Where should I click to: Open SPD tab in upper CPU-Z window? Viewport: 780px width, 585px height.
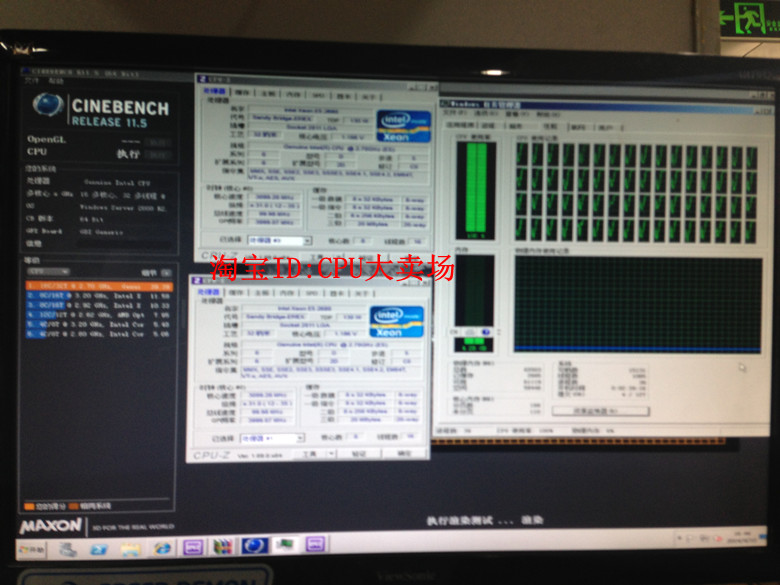click(318, 95)
